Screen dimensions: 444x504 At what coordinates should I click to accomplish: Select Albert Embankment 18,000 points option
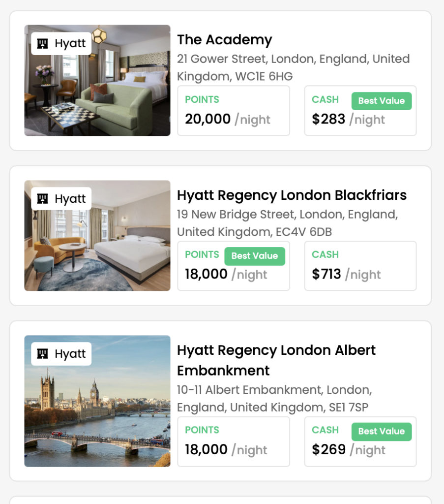pos(233,441)
